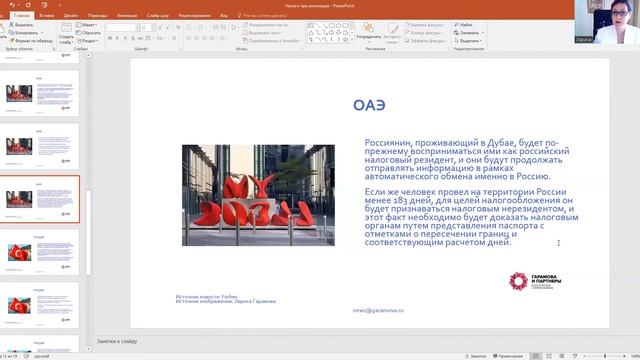The image size is (640, 360).
Task: Click Вырезать (Cut) in the clipboard group
Action: pyautogui.click(x=21, y=25)
